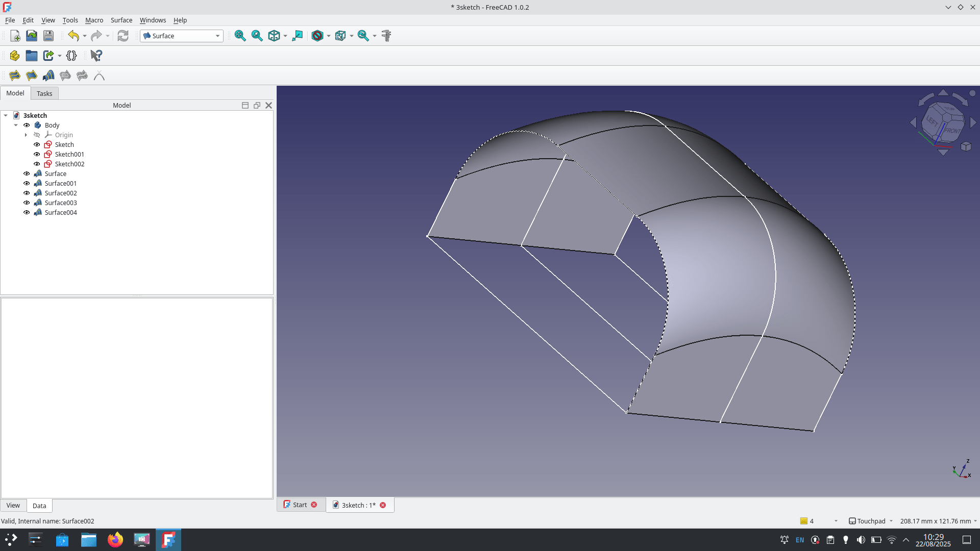
Task: Open Firefox from the taskbar
Action: coord(115,539)
